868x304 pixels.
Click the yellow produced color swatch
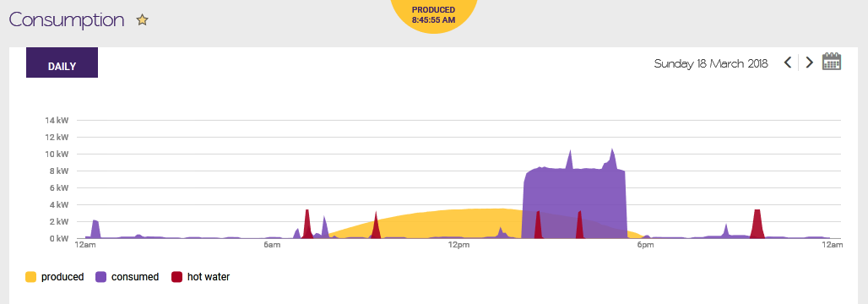pos(31,277)
